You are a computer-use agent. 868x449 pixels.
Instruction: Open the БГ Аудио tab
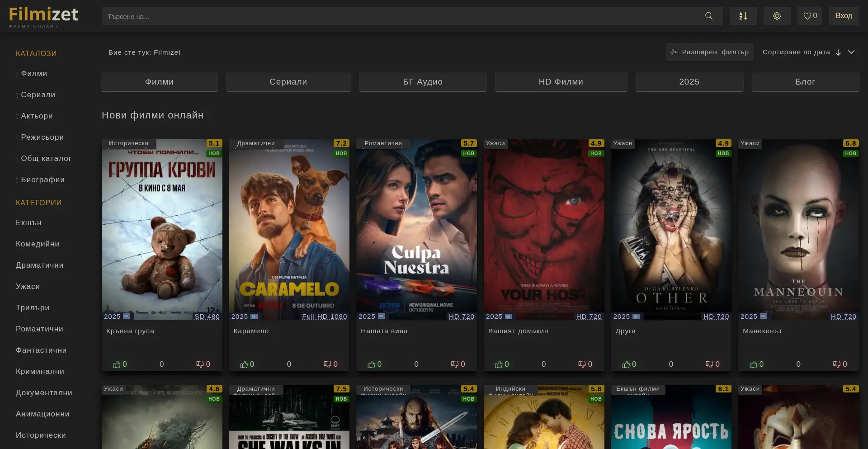(423, 82)
